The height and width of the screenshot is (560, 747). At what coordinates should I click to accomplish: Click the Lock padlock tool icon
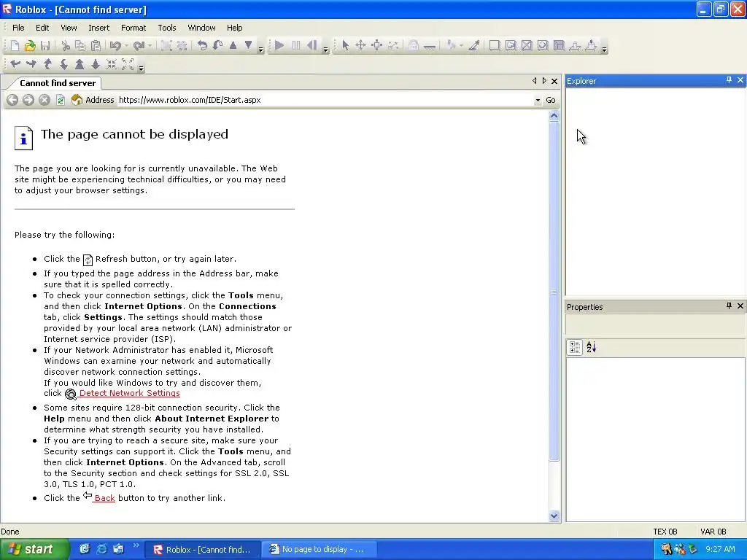[414, 46]
